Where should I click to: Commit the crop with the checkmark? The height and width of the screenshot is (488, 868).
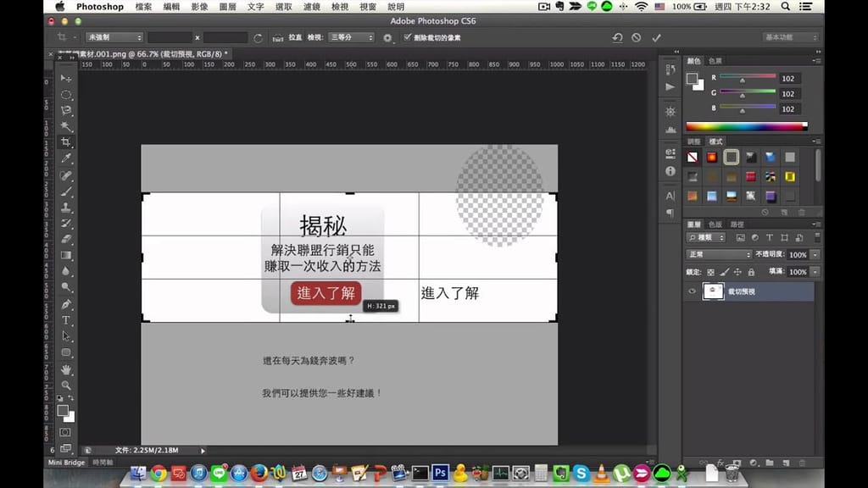point(657,37)
